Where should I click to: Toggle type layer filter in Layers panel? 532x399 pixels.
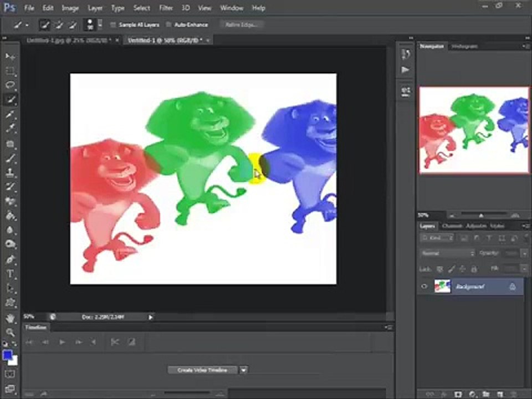[x=489, y=238]
